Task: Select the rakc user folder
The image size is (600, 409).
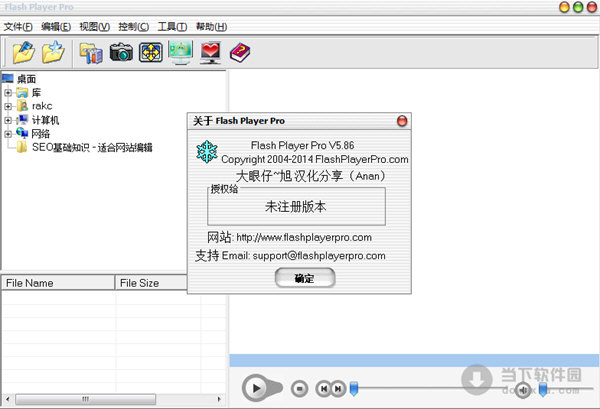Action: click(x=42, y=106)
